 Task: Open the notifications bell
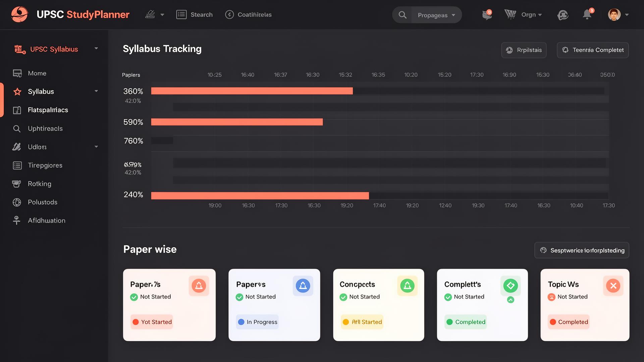[587, 14]
